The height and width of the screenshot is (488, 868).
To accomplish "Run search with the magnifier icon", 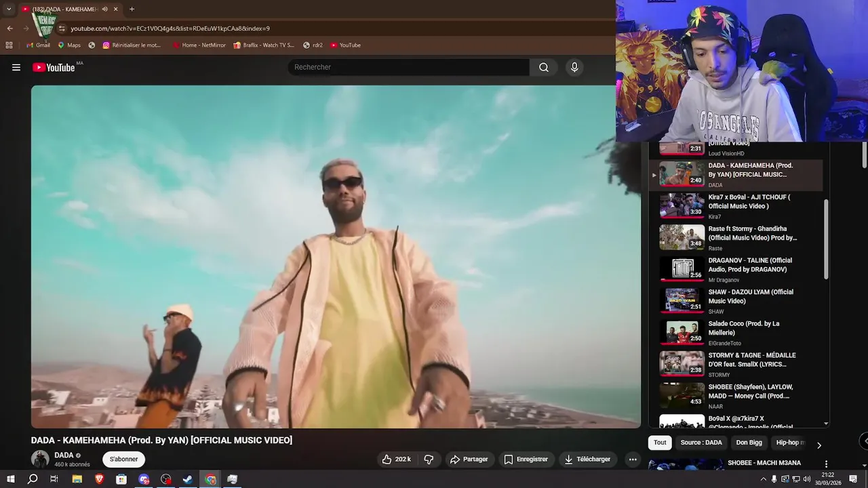I will point(543,67).
